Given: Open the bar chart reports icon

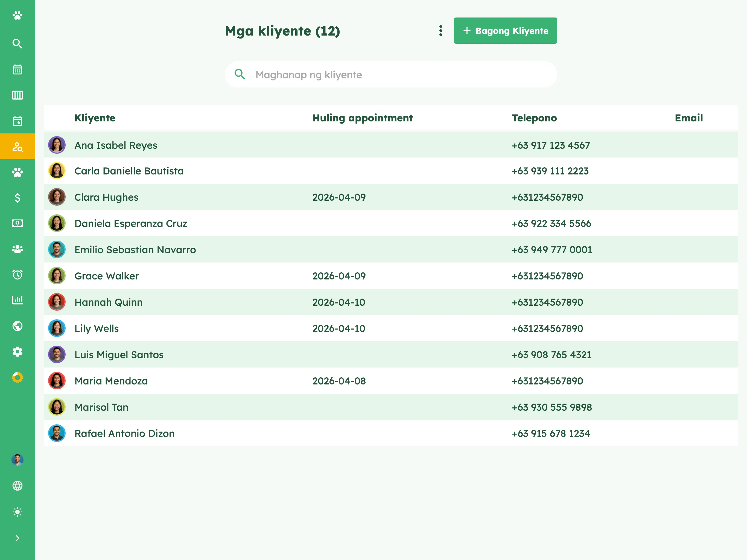Looking at the screenshot, I should tap(17, 300).
